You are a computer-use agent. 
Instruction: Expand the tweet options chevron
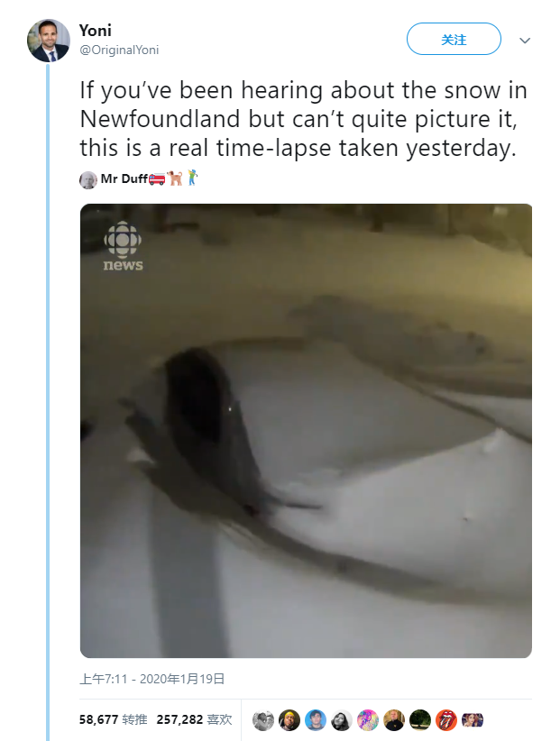click(525, 41)
